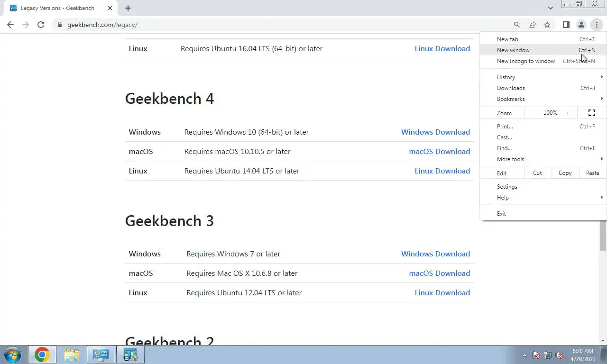Open the network tray icon

point(548,355)
